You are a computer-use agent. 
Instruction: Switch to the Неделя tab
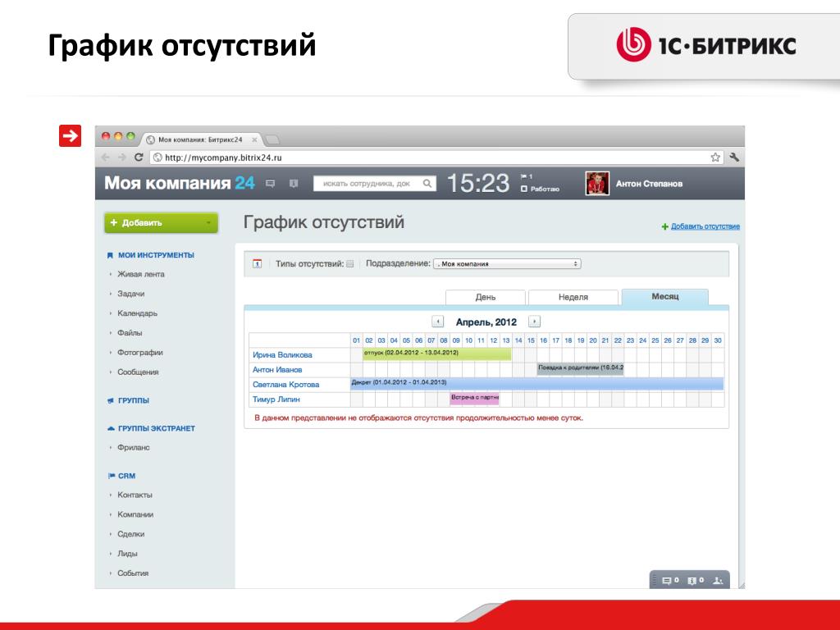(573, 297)
